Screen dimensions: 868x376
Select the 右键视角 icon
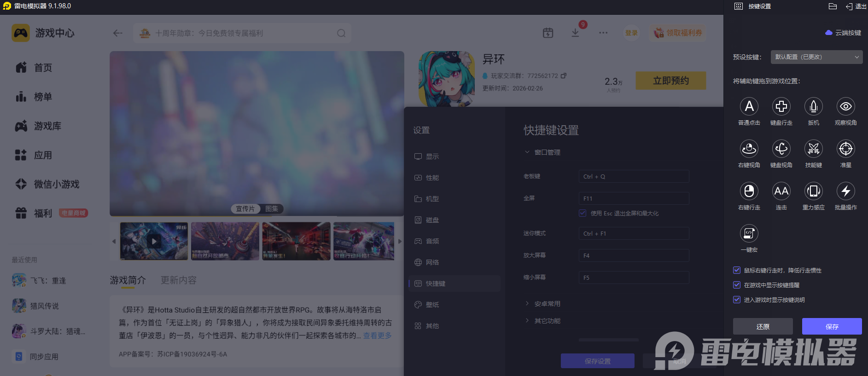tap(749, 149)
